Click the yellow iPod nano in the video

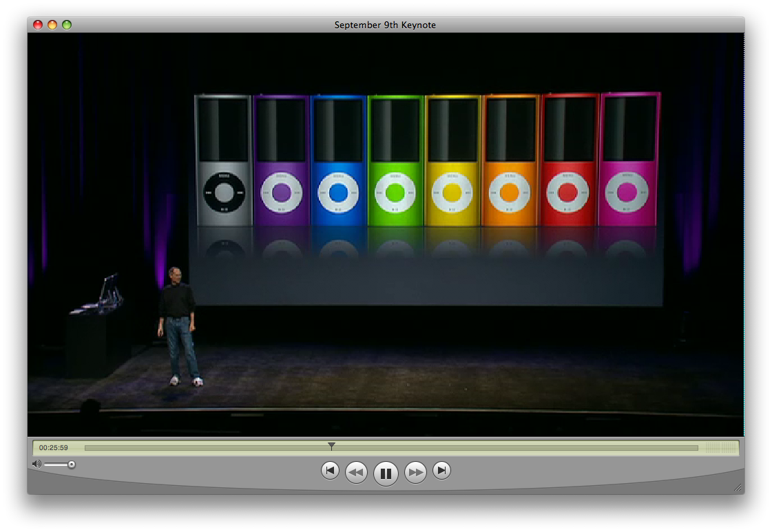pyautogui.click(x=452, y=160)
